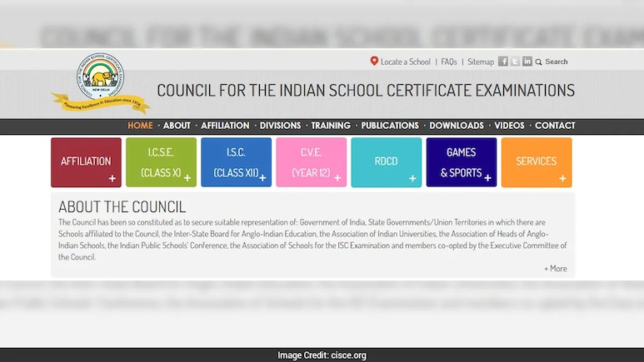Open the FAQs link
Viewport: 644px width, 362px height.
449,62
